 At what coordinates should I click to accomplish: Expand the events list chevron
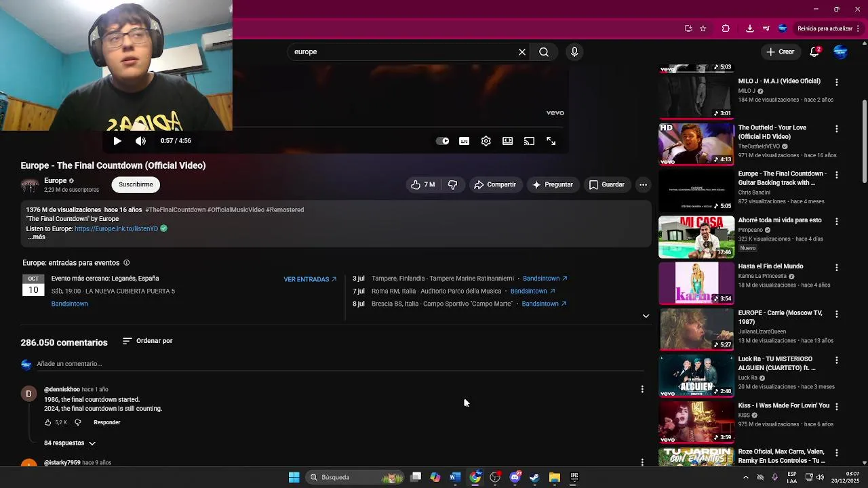(x=646, y=316)
